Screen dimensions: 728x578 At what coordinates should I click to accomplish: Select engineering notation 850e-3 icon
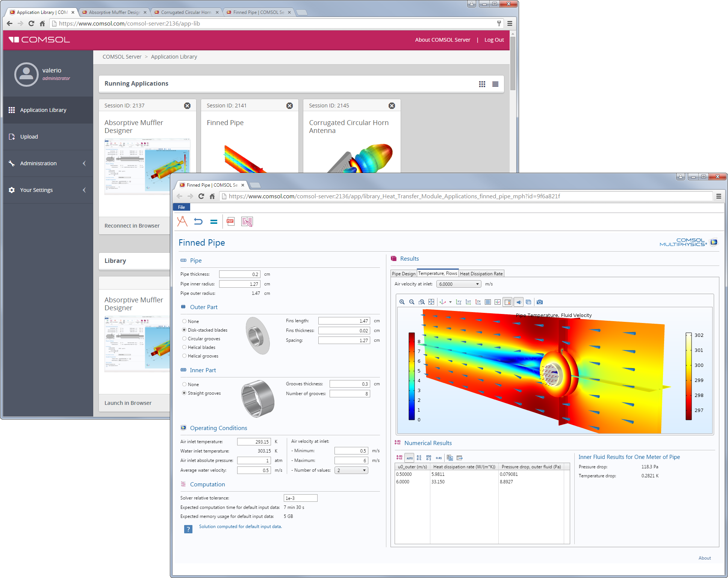(x=429, y=457)
